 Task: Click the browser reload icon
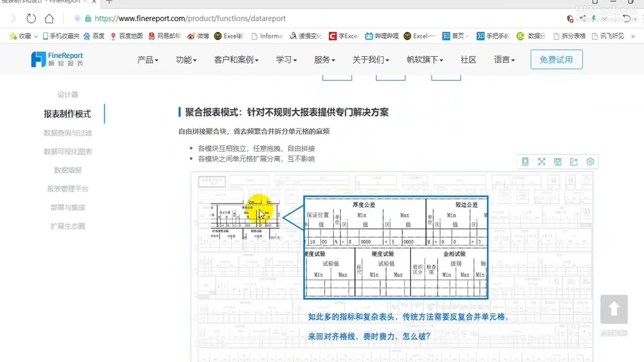[31, 18]
